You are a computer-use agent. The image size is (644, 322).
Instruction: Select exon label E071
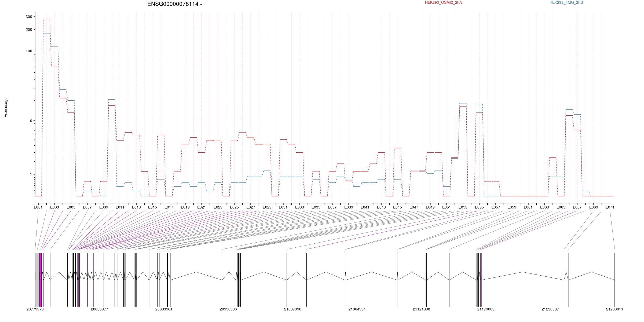pos(610,207)
